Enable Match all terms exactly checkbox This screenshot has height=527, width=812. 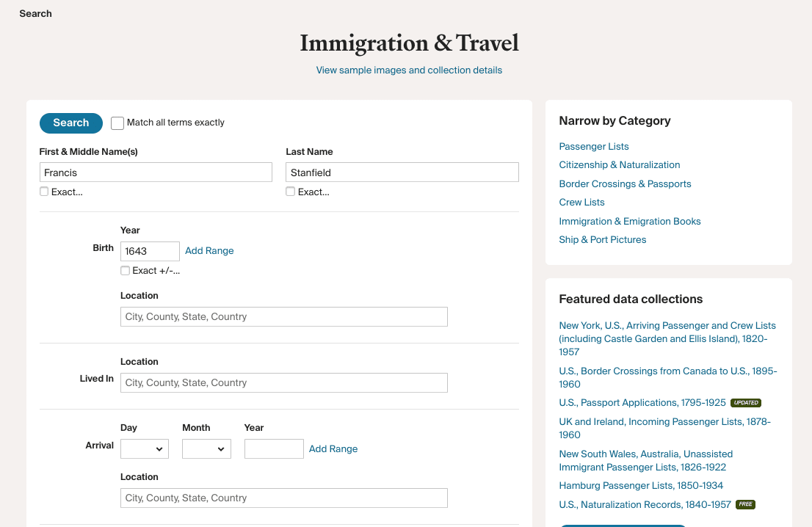tap(117, 123)
